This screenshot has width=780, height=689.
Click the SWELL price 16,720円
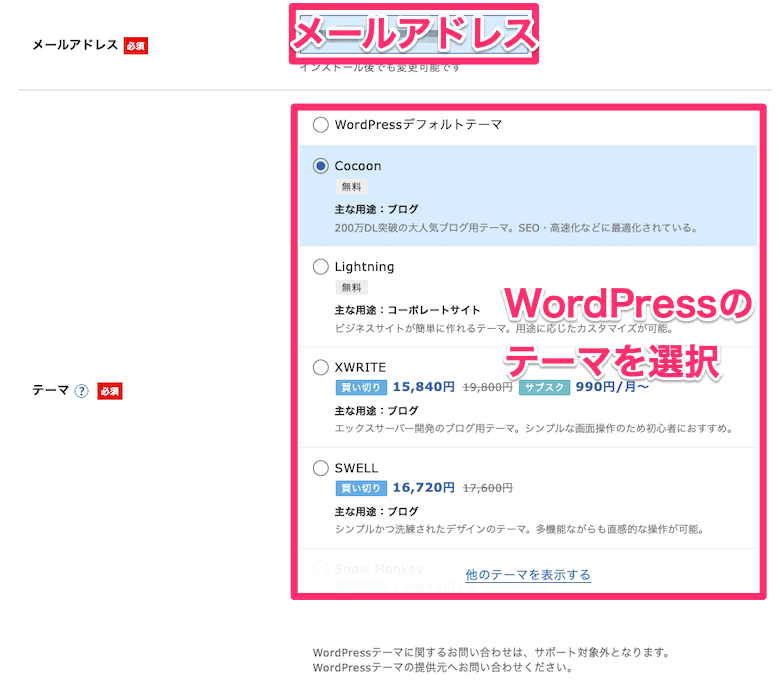[423, 488]
